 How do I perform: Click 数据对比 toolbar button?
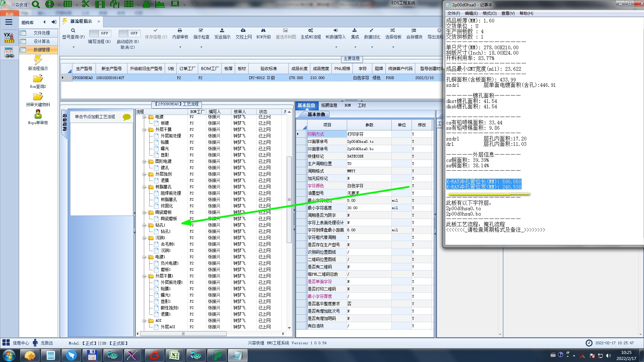pyautogui.click(x=372, y=34)
